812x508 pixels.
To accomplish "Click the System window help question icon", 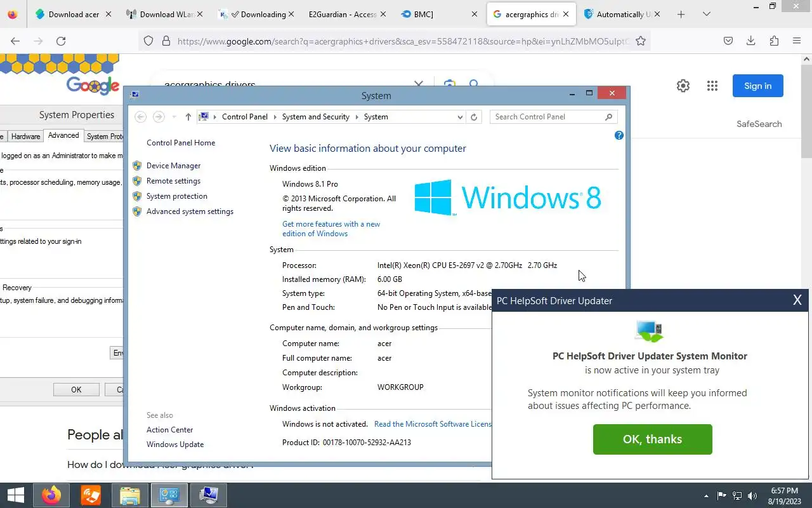I will click(619, 135).
